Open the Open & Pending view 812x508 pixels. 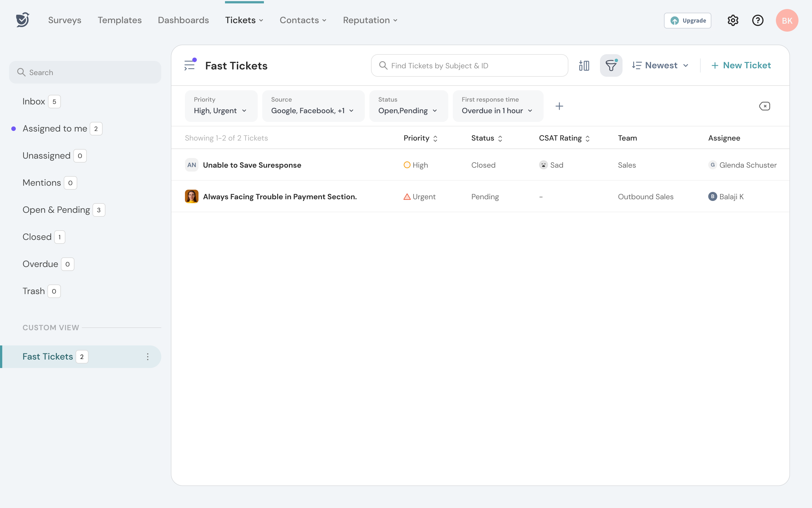pyautogui.click(x=64, y=210)
